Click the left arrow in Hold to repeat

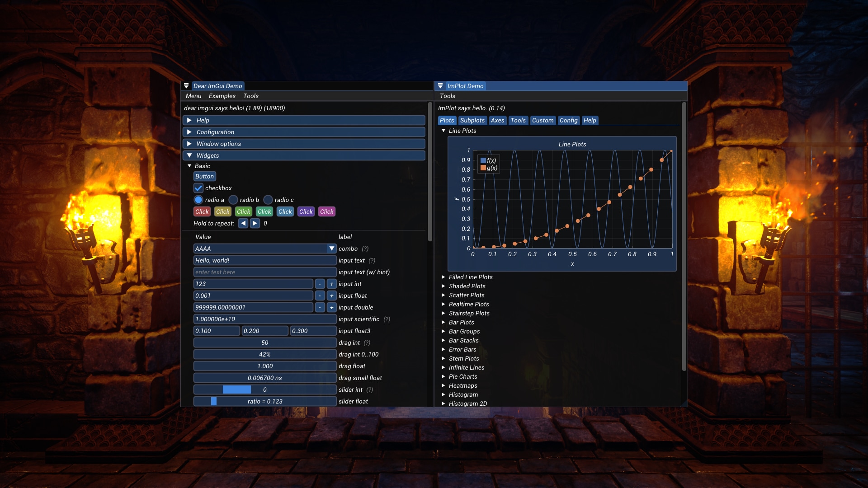pyautogui.click(x=243, y=223)
